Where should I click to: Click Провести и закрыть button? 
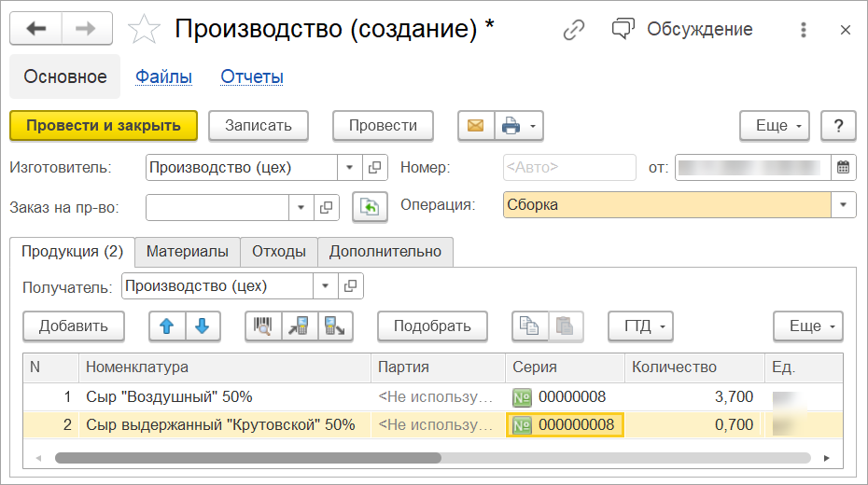(x=104, y=126)
